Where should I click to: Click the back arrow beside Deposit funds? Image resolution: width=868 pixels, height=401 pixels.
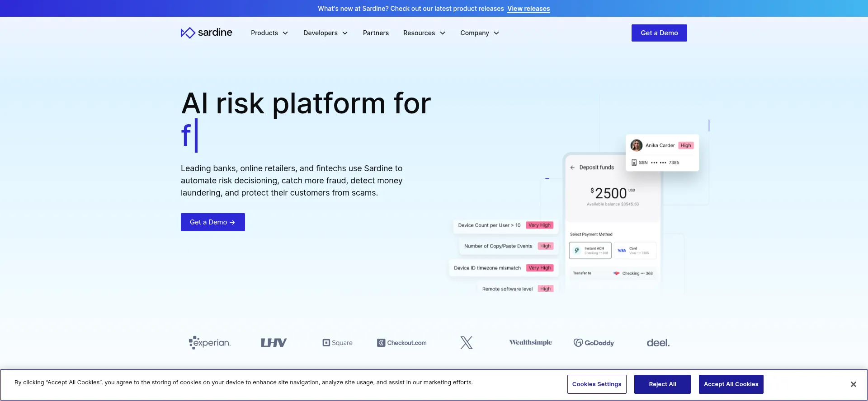pos(572,168)
